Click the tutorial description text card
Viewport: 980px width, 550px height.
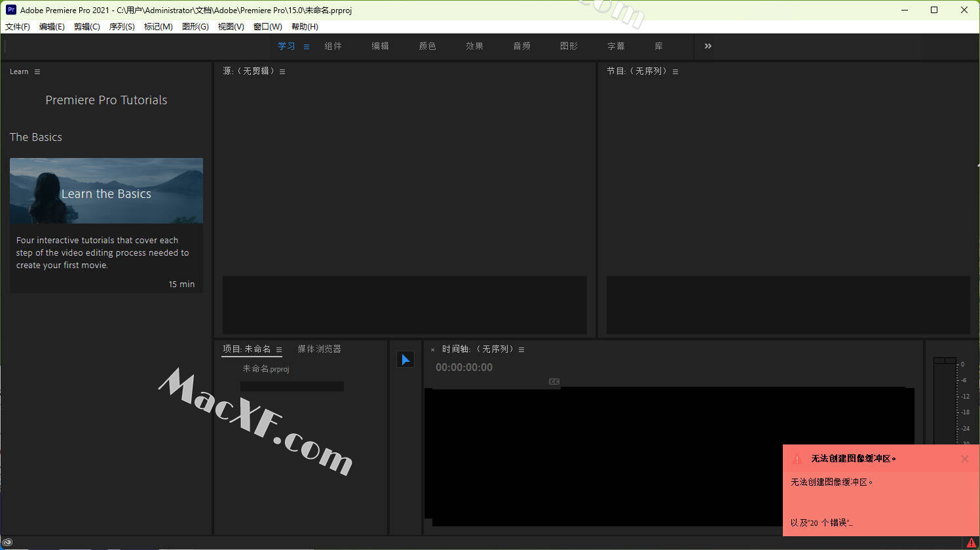(x=102, y=252)
